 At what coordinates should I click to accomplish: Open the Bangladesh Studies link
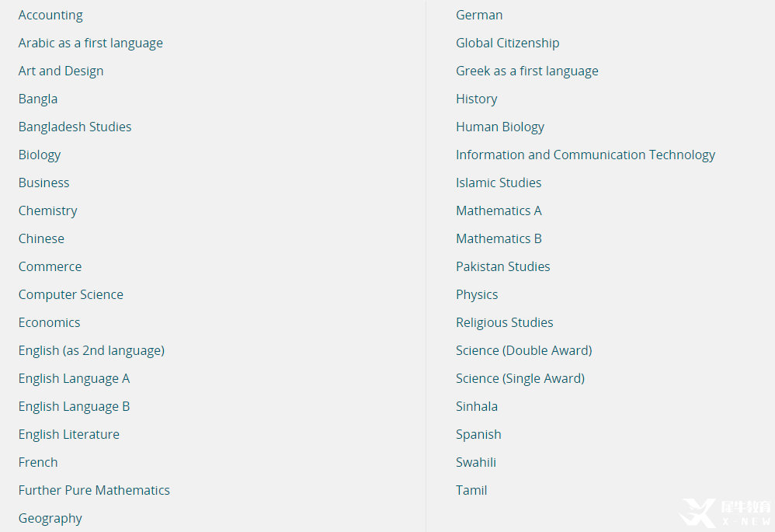(x=75, y=127)
